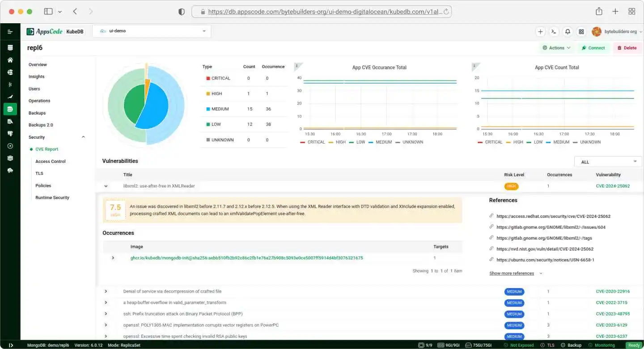Collapse the Security section in the sidebar
This screenshot has width=644, height=349.
click(83, 137)
